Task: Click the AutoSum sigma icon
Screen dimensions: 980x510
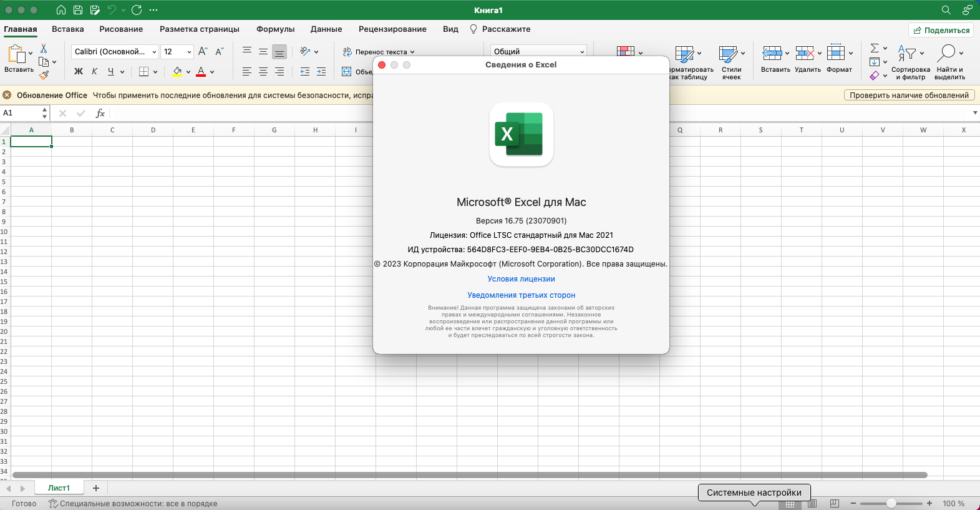Action: [875, 49]
